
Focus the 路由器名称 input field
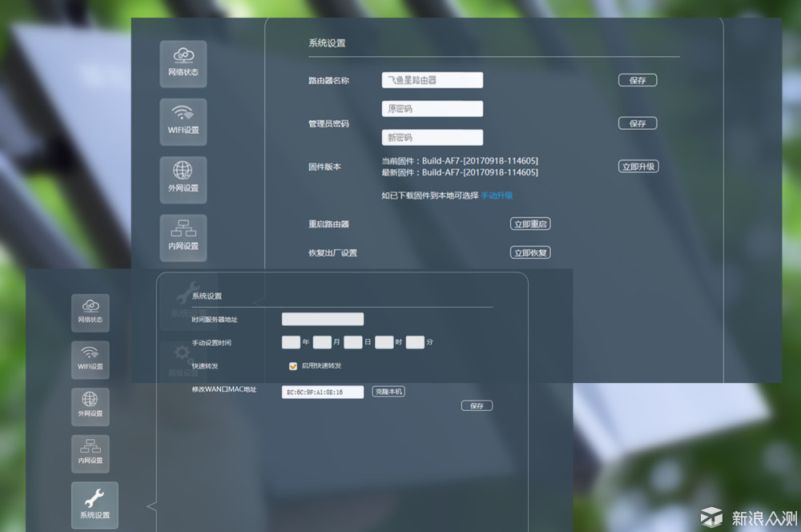tap(433, 80)
